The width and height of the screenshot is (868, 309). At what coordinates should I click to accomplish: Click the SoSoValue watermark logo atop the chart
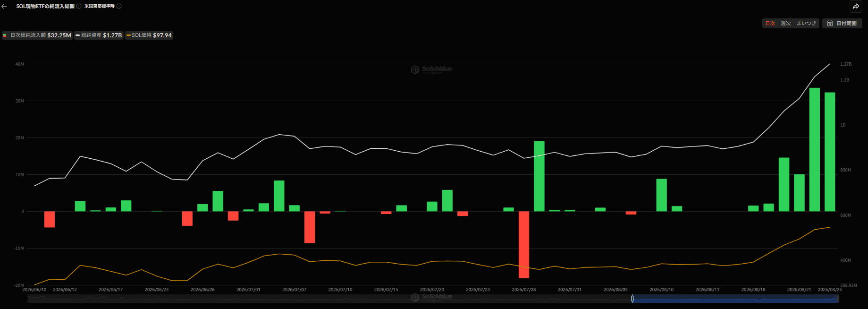pos(431,69)
